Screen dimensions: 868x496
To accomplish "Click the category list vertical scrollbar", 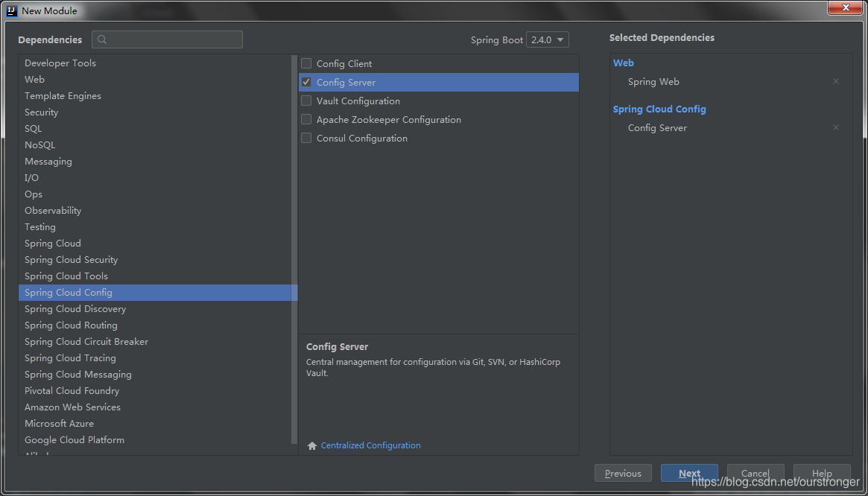I will tap(294, 249).
